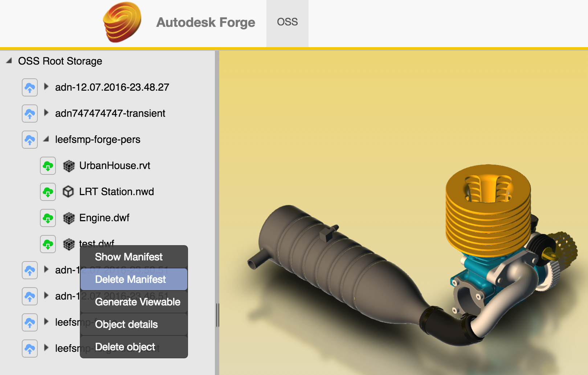Open the Autodesk Forge title link

[x=206, y=22]
